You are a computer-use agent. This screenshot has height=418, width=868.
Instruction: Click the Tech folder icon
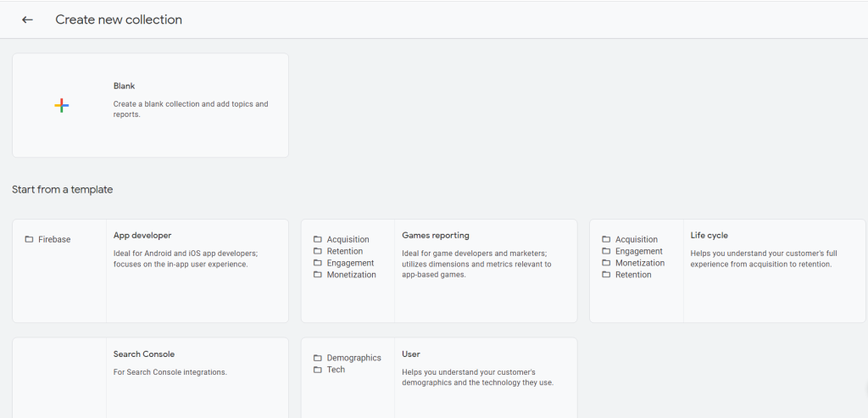pos(318,370)
